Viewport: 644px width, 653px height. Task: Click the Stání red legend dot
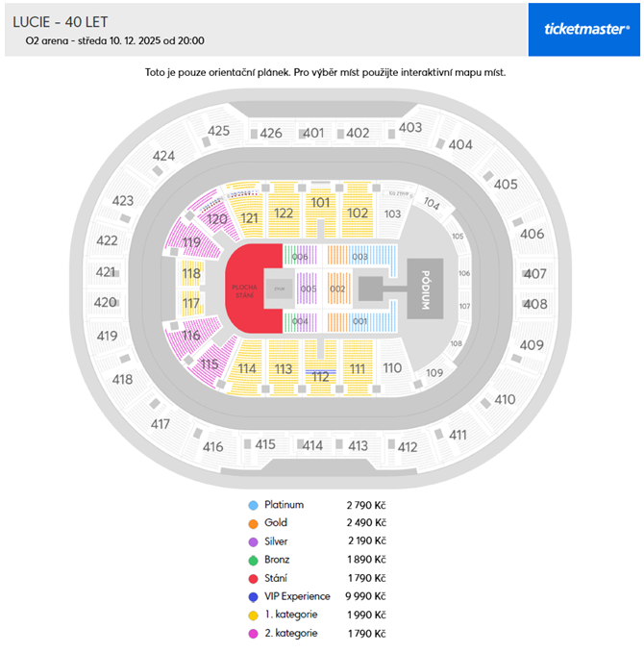253,578
